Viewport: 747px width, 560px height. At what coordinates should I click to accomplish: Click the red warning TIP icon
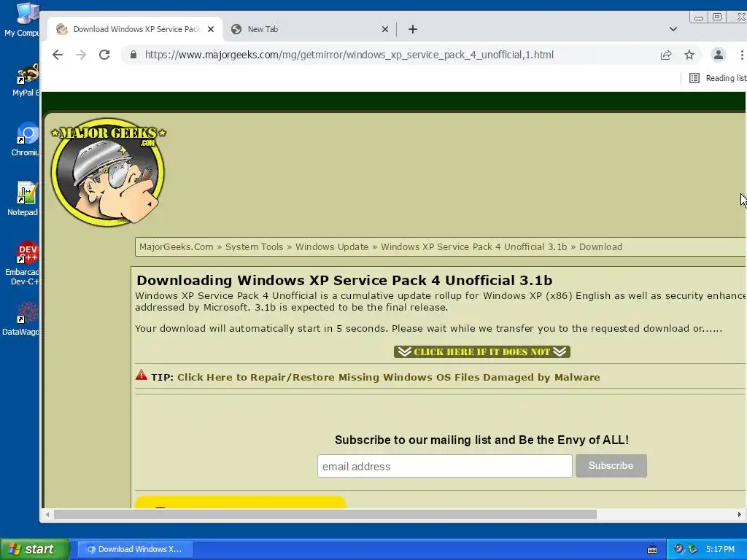tap(142, 375)
